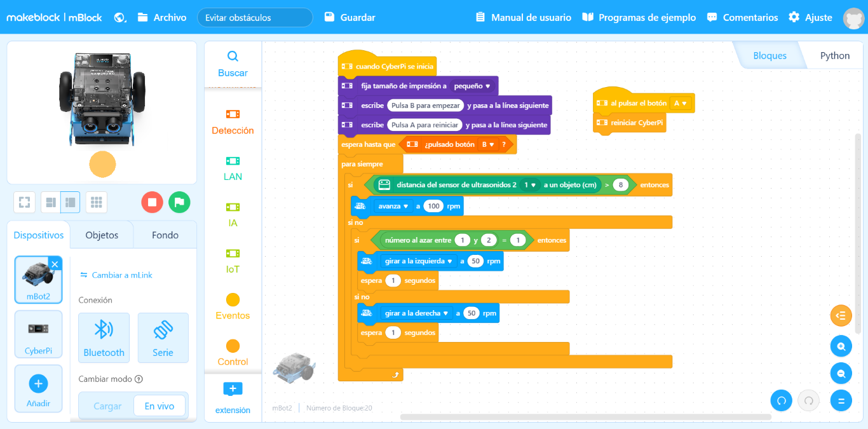Zoom in on the block workspace

point(841,346)
